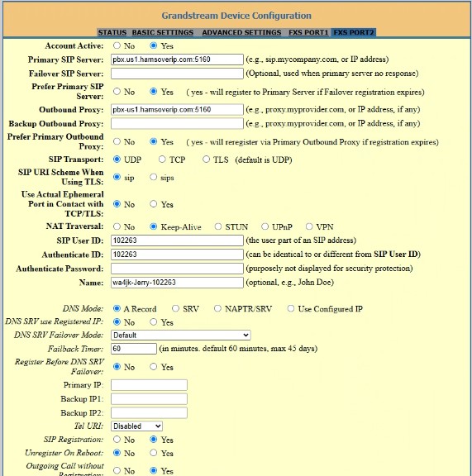Select TCP as SIP Transport

(x=162, y=159)
